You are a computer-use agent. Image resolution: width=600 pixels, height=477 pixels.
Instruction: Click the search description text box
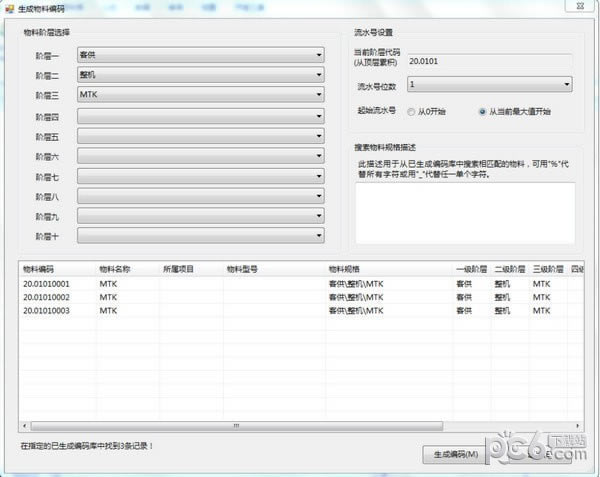click(x=465, y=213)
